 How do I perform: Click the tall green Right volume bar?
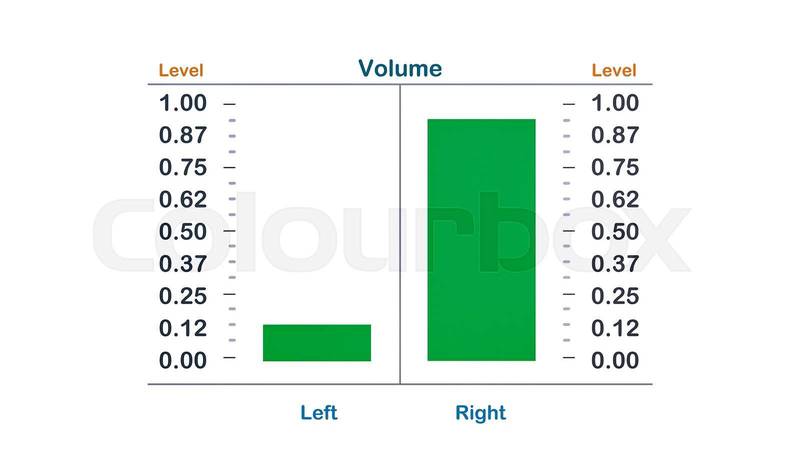[481, 240]
